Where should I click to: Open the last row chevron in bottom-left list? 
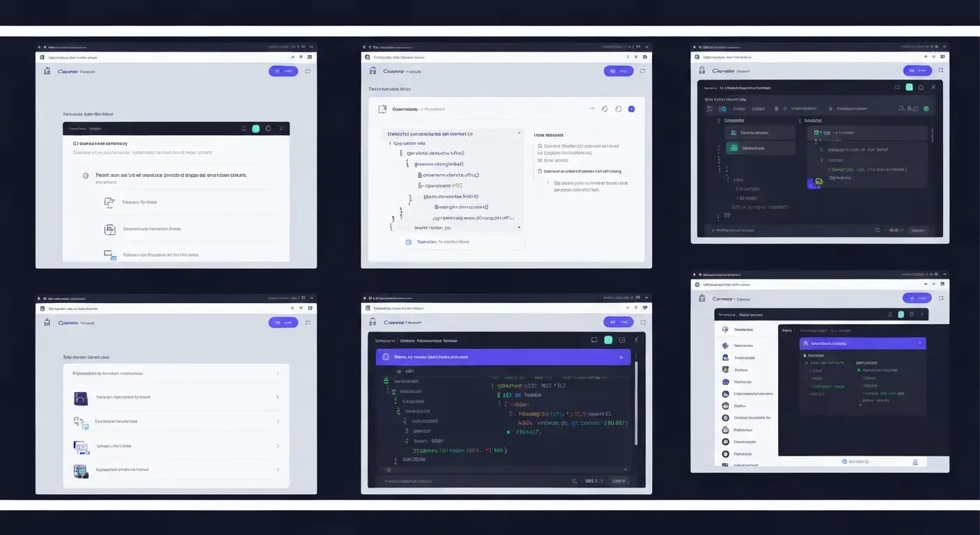(x=277, y=470)
